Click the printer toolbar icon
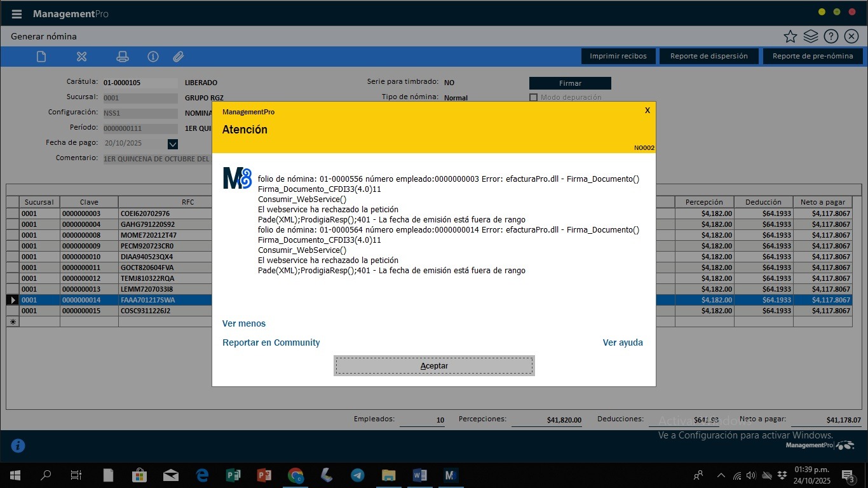 123,57
